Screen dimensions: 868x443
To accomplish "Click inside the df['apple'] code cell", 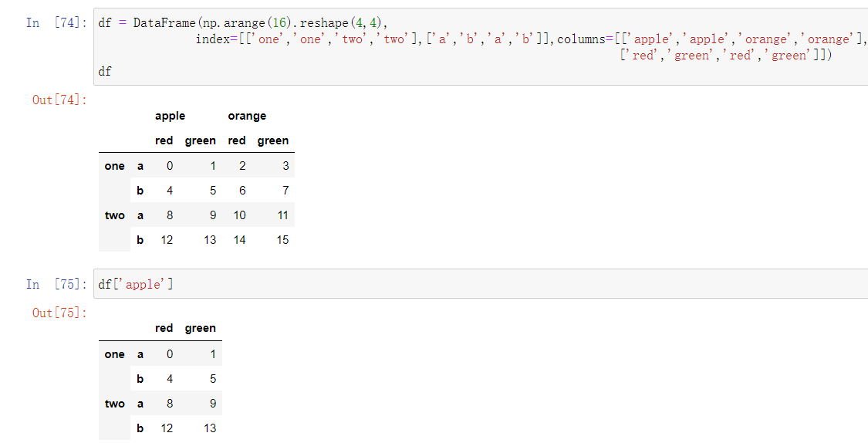I will click(x=481, y=284).
